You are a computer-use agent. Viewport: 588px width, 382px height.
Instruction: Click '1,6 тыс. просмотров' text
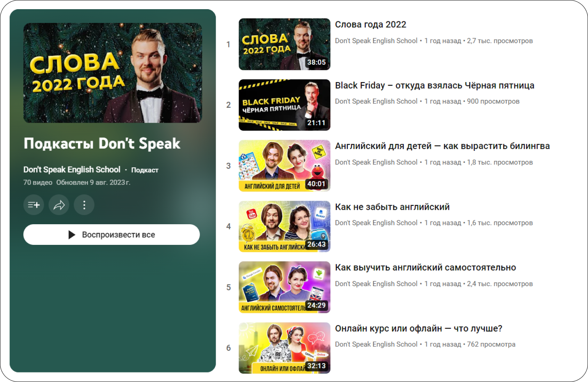(x=500, y=223)
